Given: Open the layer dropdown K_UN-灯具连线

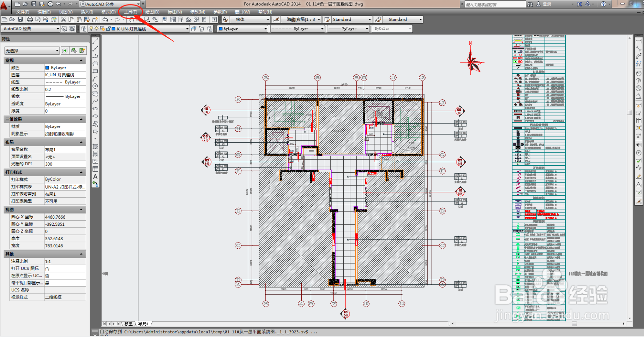Looking at the screenshot, I should pyautogui.click(x=139, y=29).
